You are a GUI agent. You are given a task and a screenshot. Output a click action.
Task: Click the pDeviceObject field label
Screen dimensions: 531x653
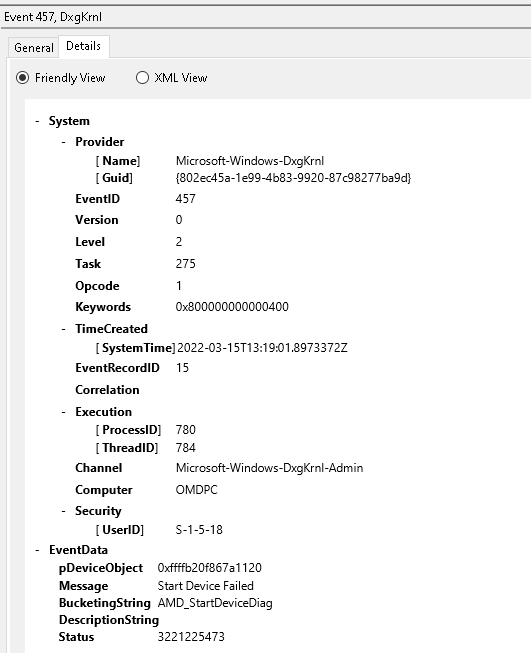(x=100, y=568)
